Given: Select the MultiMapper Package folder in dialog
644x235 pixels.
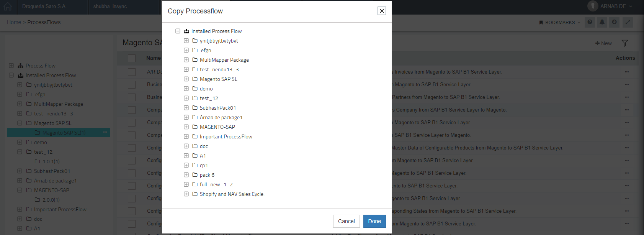Looking at the screenshot, I should point(224,60).
